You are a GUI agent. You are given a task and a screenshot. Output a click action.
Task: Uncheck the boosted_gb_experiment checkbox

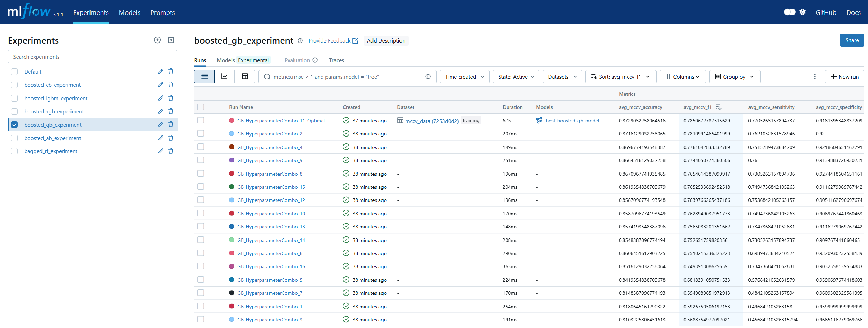[15, 125]
